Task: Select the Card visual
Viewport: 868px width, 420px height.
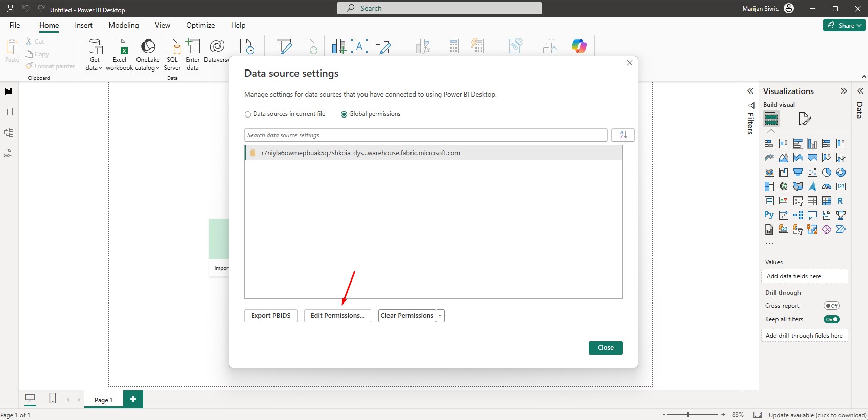Action: tap(841, 186)
